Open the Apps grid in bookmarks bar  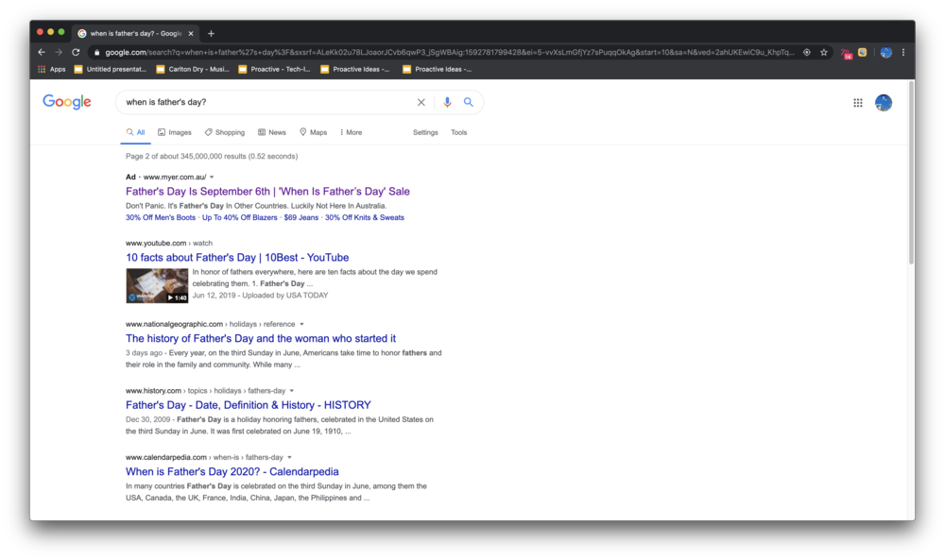(x=52, y=69)
